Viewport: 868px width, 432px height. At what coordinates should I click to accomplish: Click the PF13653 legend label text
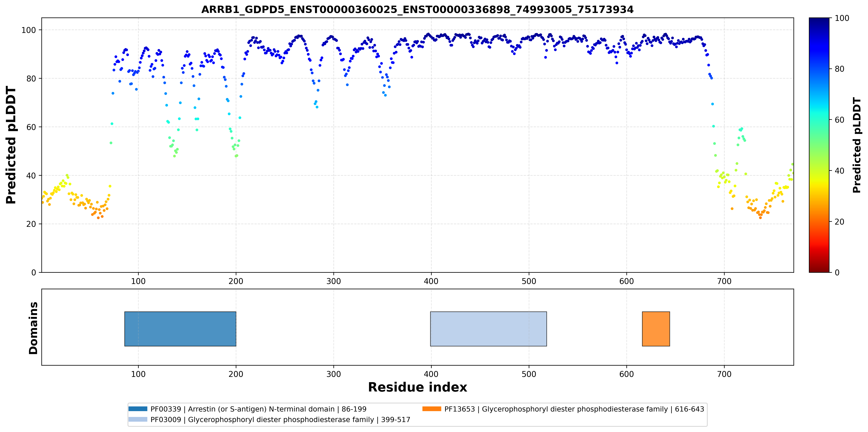[574, 409]
